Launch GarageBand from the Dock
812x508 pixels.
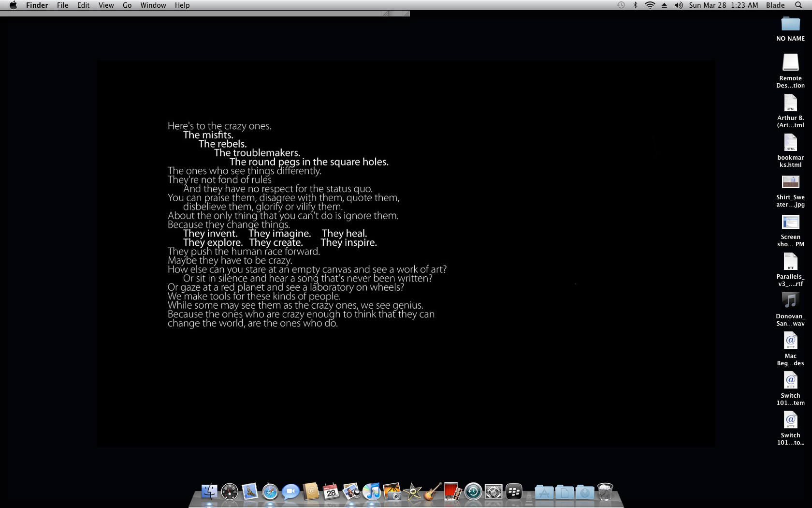pyautogui.click(x=433, y=492)
